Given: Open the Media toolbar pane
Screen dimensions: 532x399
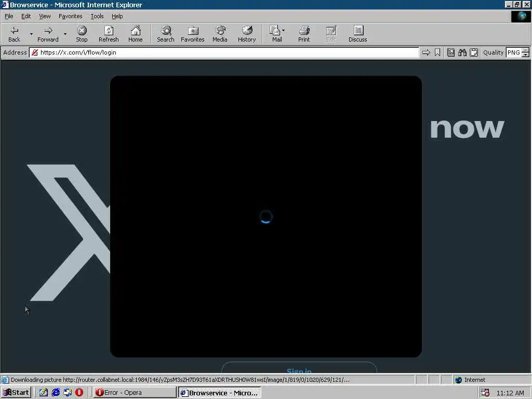Looking at the screenshot, I should [220, 34].
